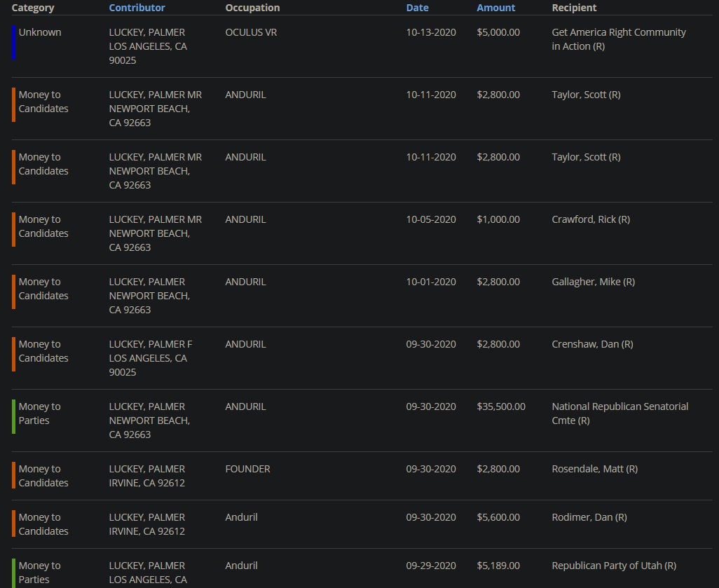
Task: Sort table by Amount column header
Action: [x=495, y=8]
